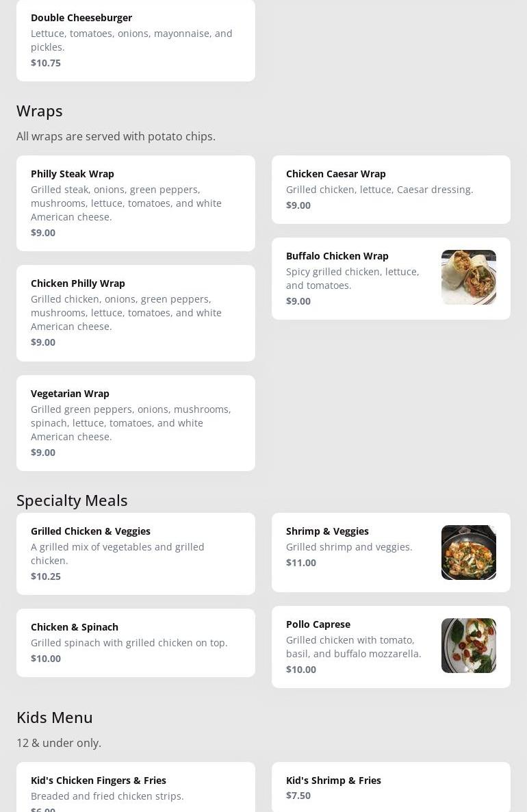Open the Shrimp & Veggies dish photo
527x812 pixels.
tap(468, 553)
